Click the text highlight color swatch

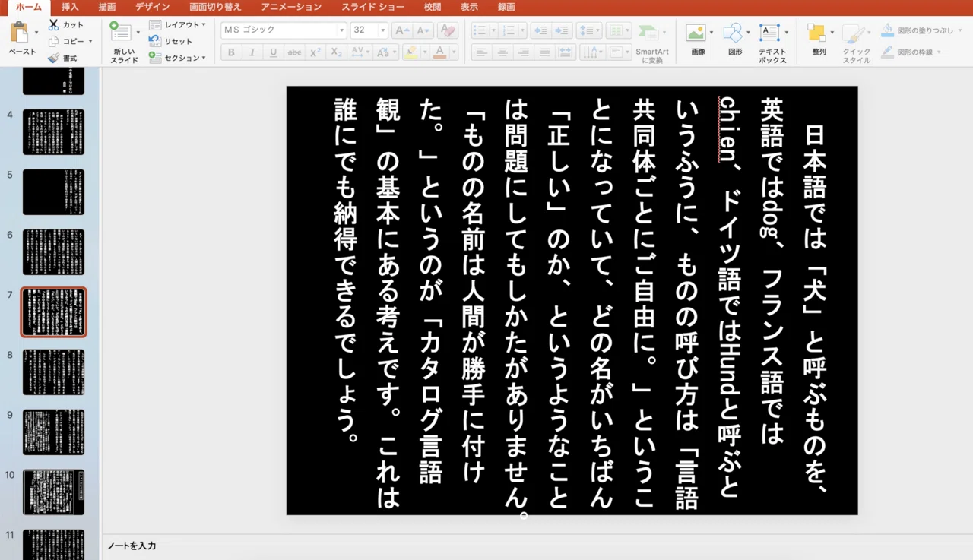pos(410,52)
